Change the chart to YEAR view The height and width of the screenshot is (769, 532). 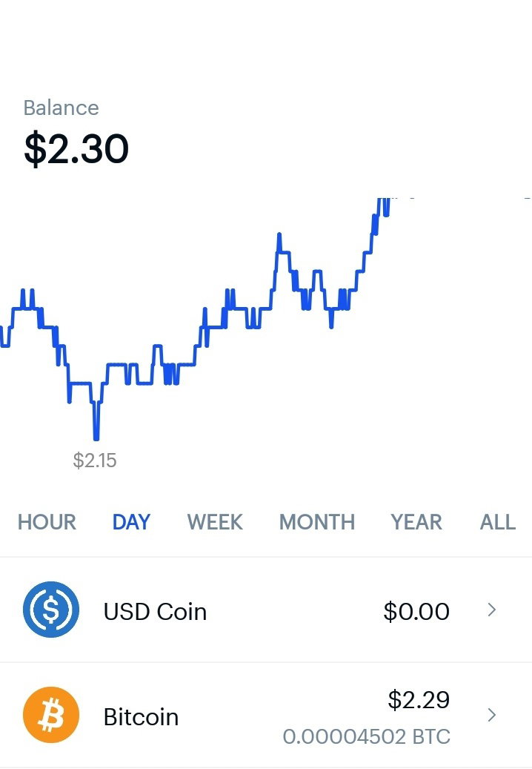[x=416, y=522]
